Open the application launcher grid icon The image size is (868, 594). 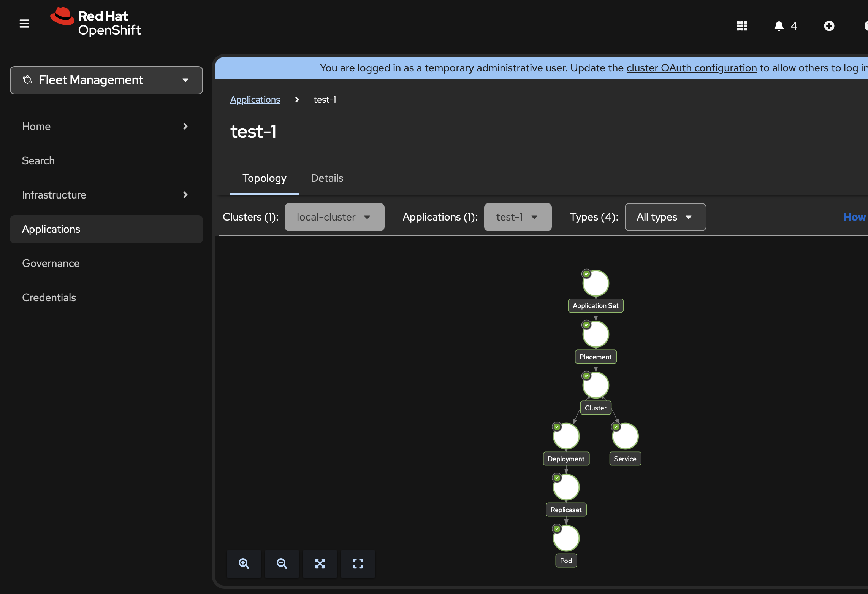coord(741,26)
